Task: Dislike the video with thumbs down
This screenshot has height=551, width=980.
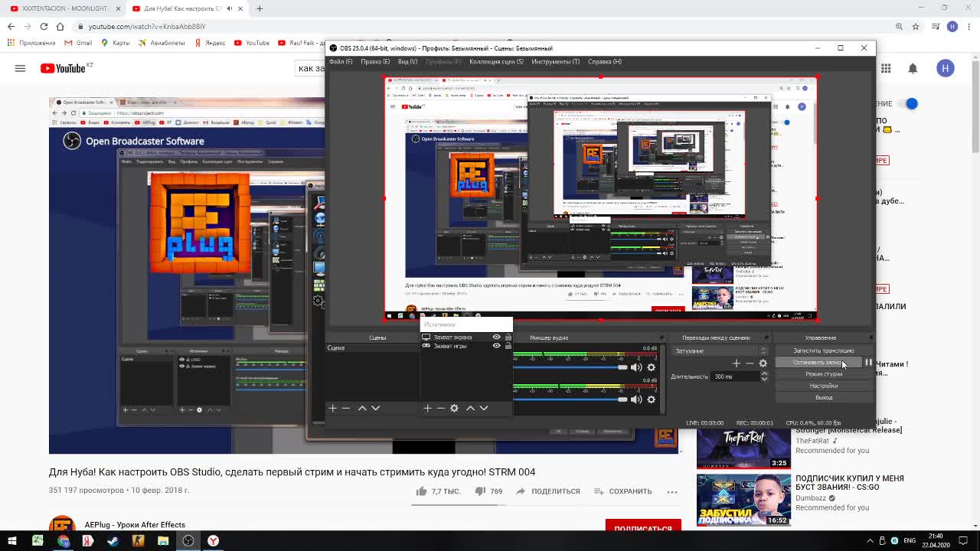Action: point(479,491)
